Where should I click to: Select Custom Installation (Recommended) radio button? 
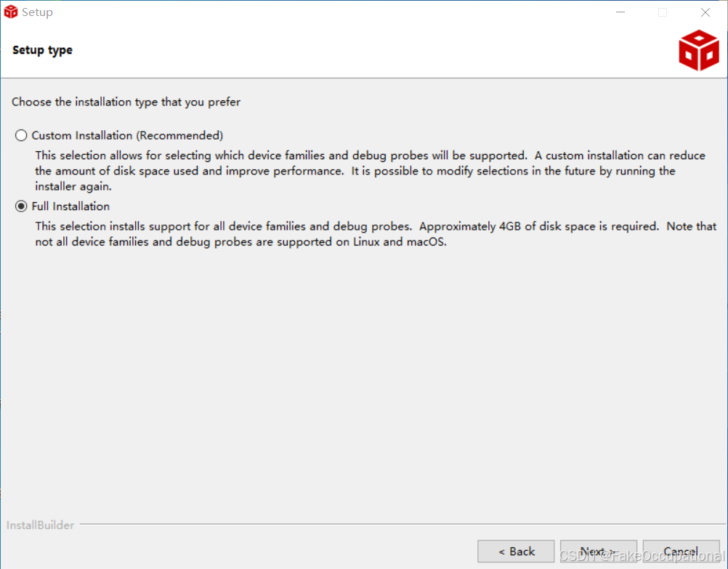(21, 135)
